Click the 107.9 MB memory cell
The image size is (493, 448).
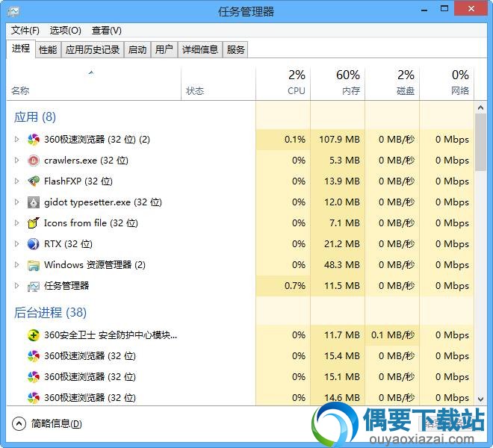pyautogui.click(x=338, y=140)
